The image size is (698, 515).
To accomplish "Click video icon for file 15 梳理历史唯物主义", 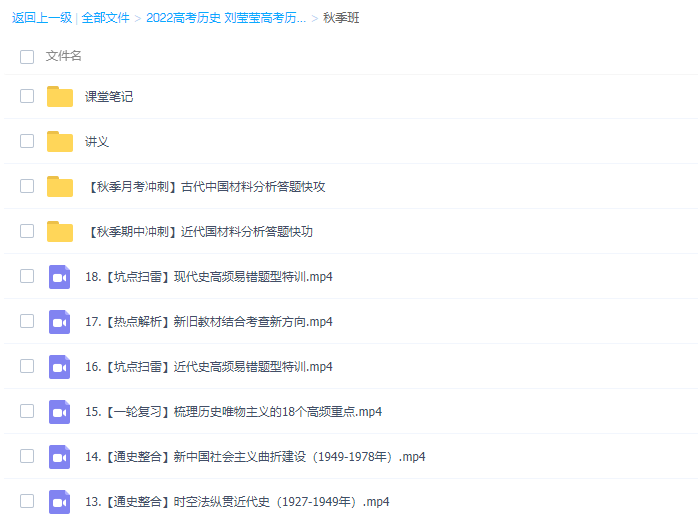I will (x=60, y=412).
